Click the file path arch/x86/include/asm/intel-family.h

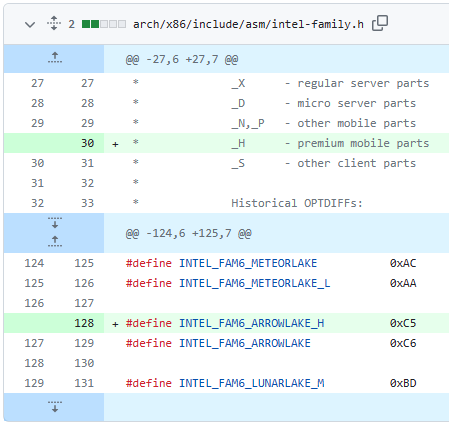click(248, 24)
